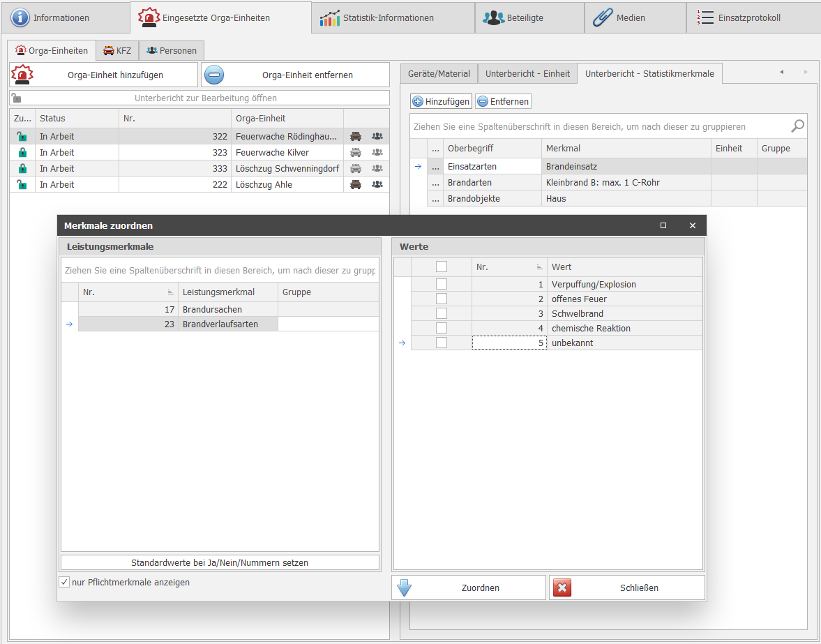Uncheck 'nur Pflichtmerkmale anzeigen'

coord(65,583)
